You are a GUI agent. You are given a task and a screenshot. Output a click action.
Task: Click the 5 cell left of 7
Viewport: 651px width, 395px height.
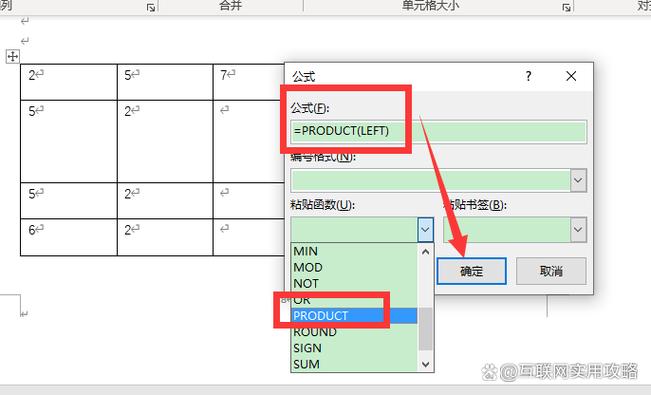pos(165,82)
